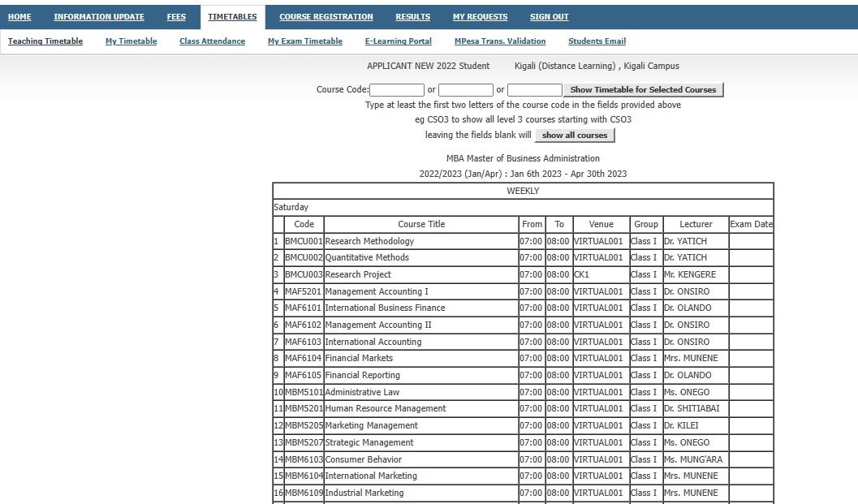
Task: Open the My Timetable link
Action: click(x=132, y=41)
